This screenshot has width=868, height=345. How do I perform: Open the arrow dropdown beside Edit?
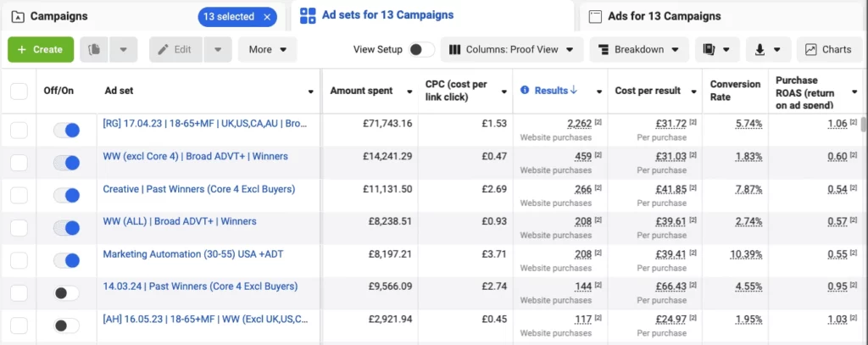[218, 50]
